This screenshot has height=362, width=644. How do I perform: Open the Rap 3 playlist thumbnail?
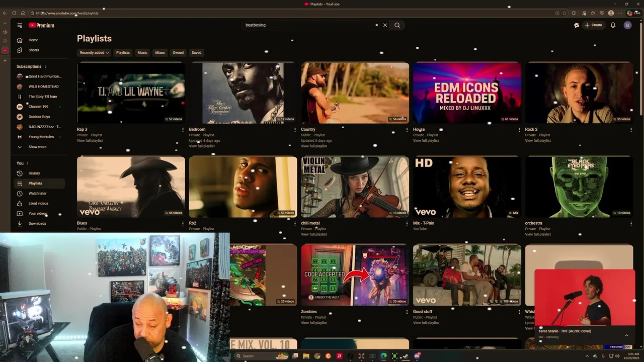(x=131, y=93)
